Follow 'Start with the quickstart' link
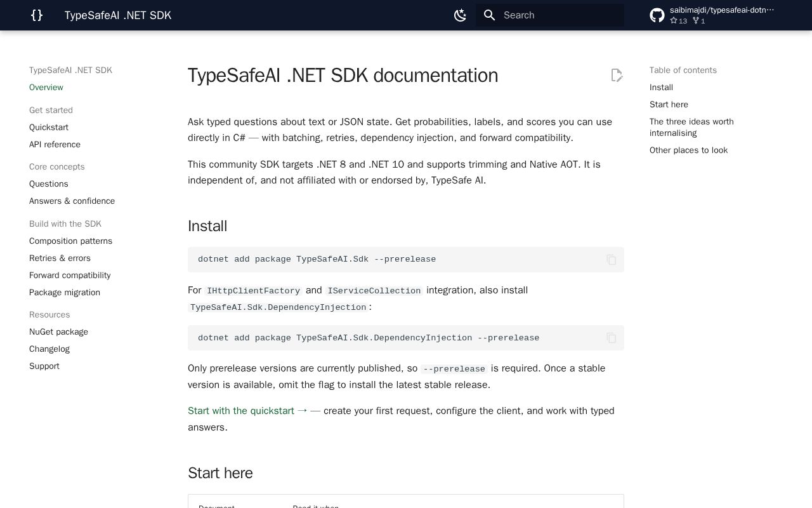This screenshot has width=812, height=508. (x=247, y=411)
